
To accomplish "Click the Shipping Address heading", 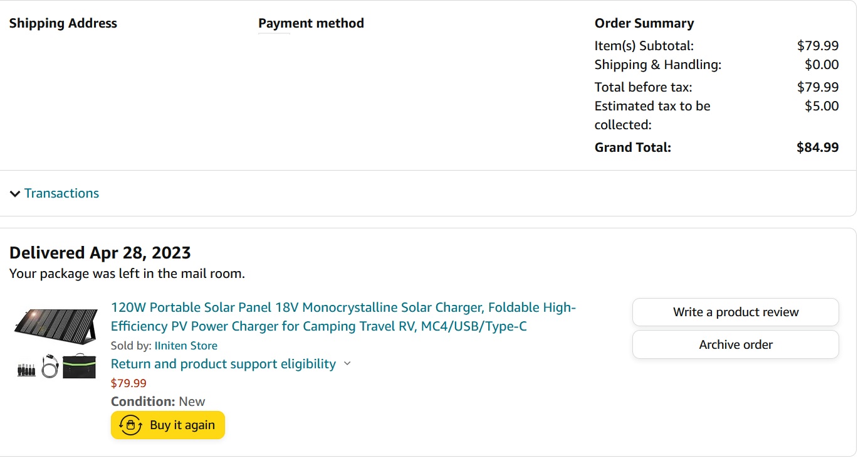I will point(63,23).
